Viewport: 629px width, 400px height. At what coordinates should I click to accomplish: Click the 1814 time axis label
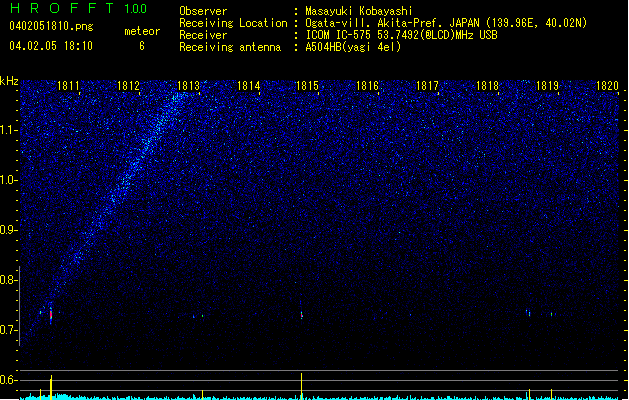pos(248,86)
